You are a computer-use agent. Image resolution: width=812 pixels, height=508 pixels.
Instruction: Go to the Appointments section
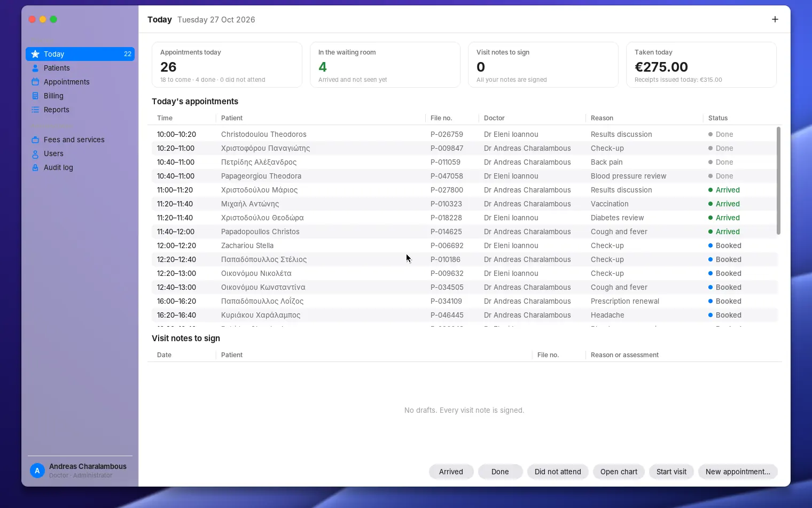point(80,82)
